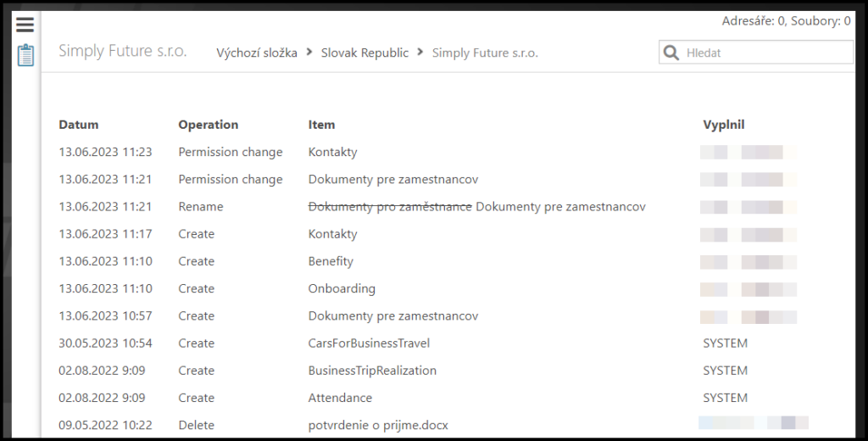Sort by the Operation column header
Image resolution: width=868 pixels, height=441 pixels.
[x=209, y=125]
